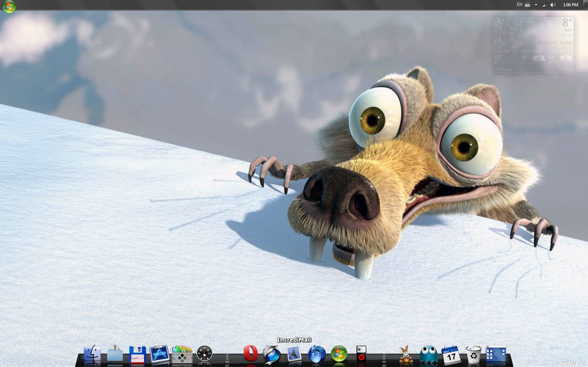Click the 8° current temperature in the weather widget
This screenshot has width=588, height=367.
[567, 23]
